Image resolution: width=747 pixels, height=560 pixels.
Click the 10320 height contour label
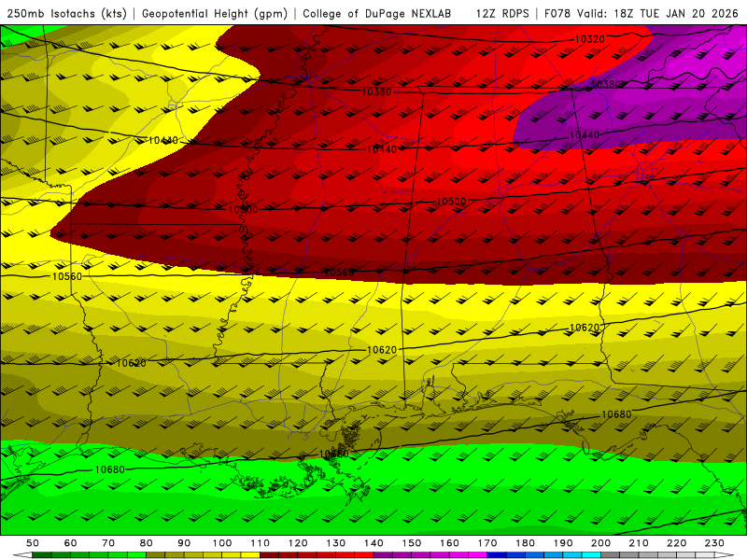point(590,39)
